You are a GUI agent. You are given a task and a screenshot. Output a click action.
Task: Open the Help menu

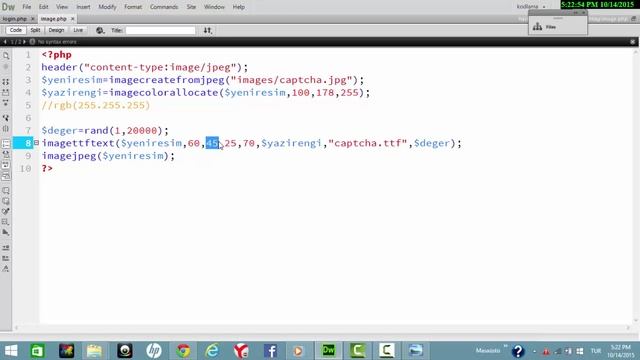pos(238,7)
